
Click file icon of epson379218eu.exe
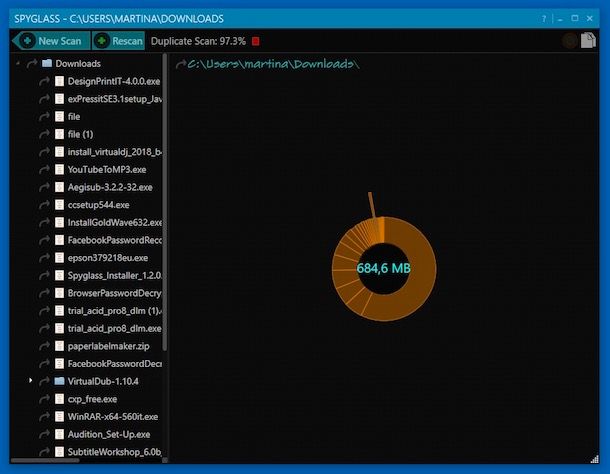point(59,258)
